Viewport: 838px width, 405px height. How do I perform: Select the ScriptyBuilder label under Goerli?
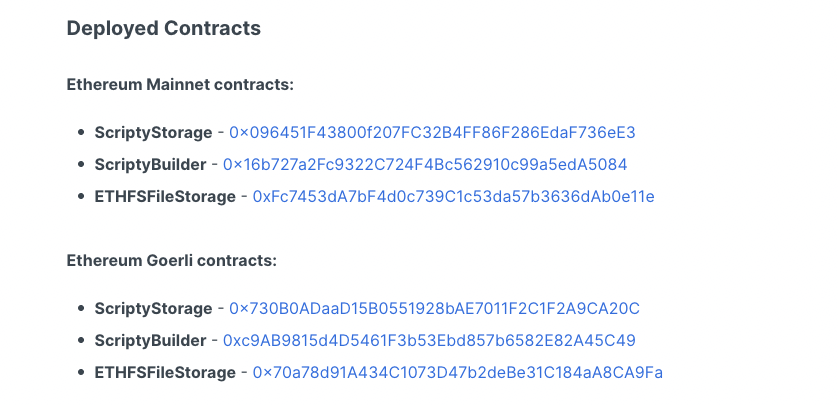[150, 340]
